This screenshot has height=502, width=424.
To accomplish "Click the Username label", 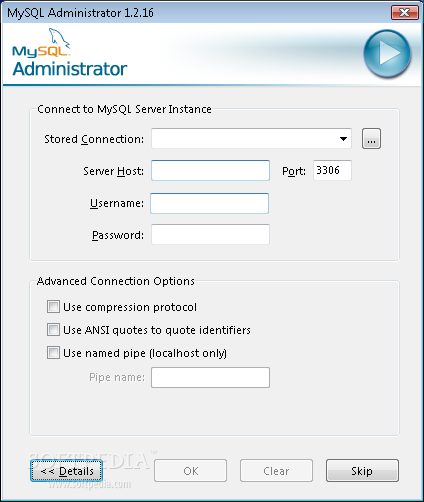I will pyautogui.click(x=117, y=203).
